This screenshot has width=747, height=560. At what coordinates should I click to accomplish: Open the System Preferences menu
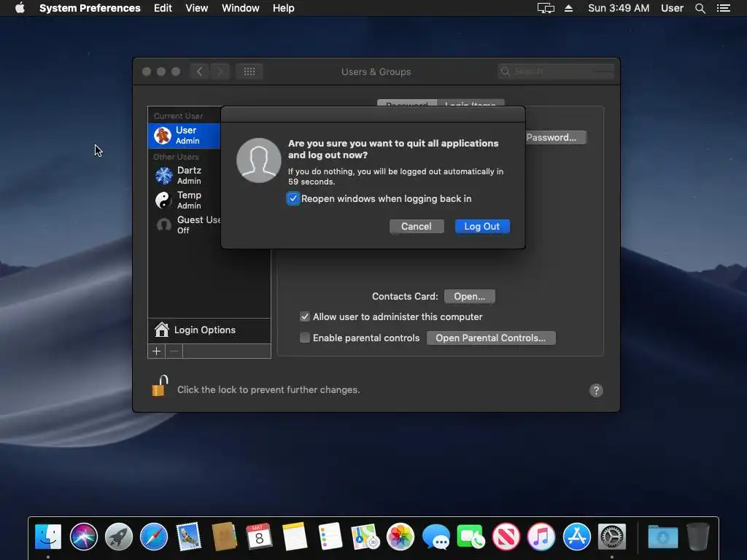(90, 8)
